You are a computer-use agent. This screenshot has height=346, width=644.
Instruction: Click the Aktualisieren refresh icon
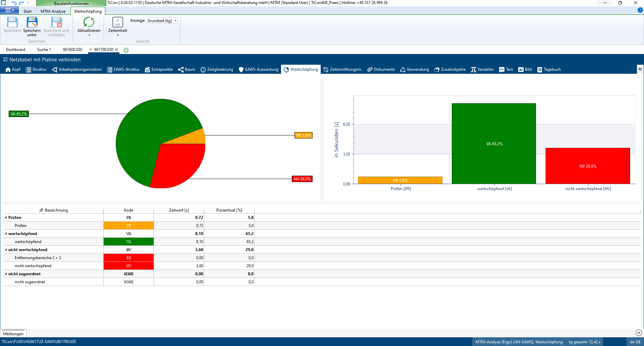click(89, 22)
